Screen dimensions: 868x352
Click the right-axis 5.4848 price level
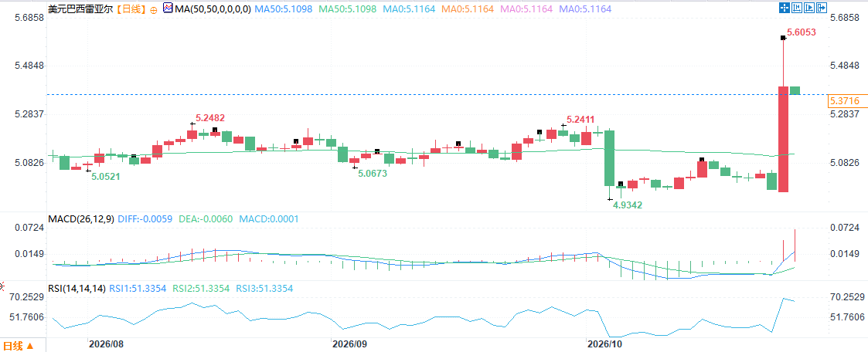coord(846,66)
